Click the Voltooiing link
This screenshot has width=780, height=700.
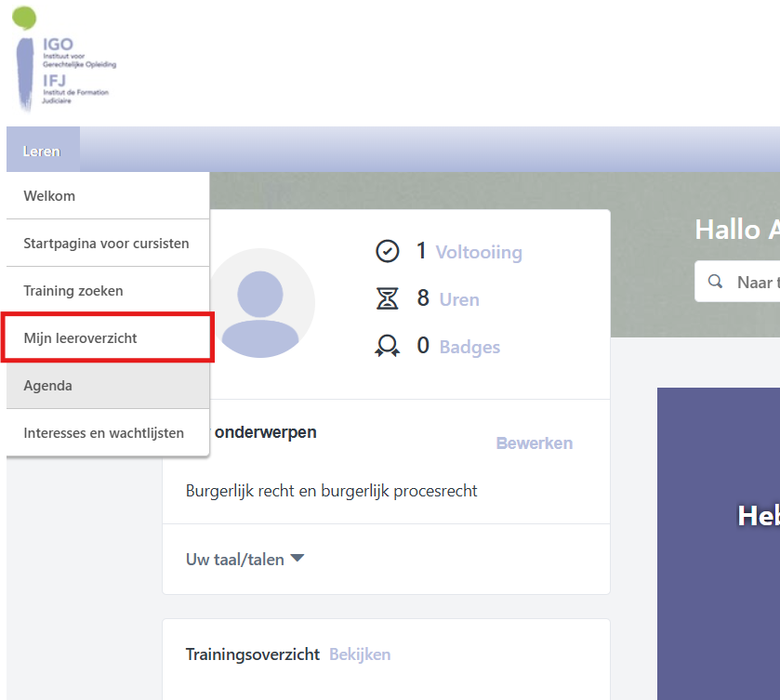[x=479, y=252]
